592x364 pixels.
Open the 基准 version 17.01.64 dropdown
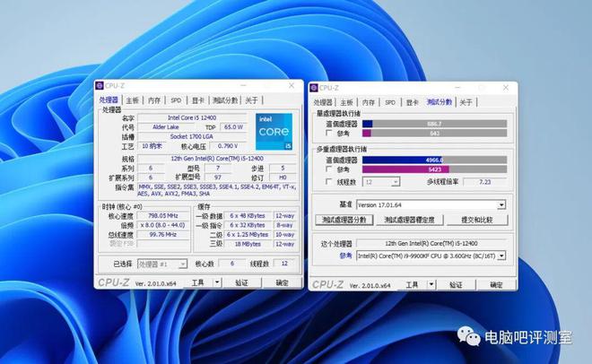pyautogui.click(x=501, y=204)
